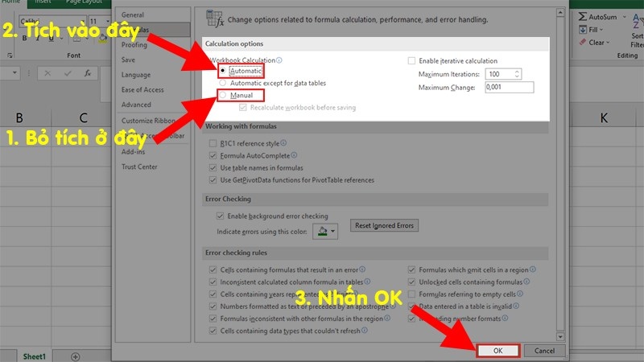Open the Advanced options category
Image resolution: width=644 pixels, height=362 pixels.
click(x=136, y=105)
